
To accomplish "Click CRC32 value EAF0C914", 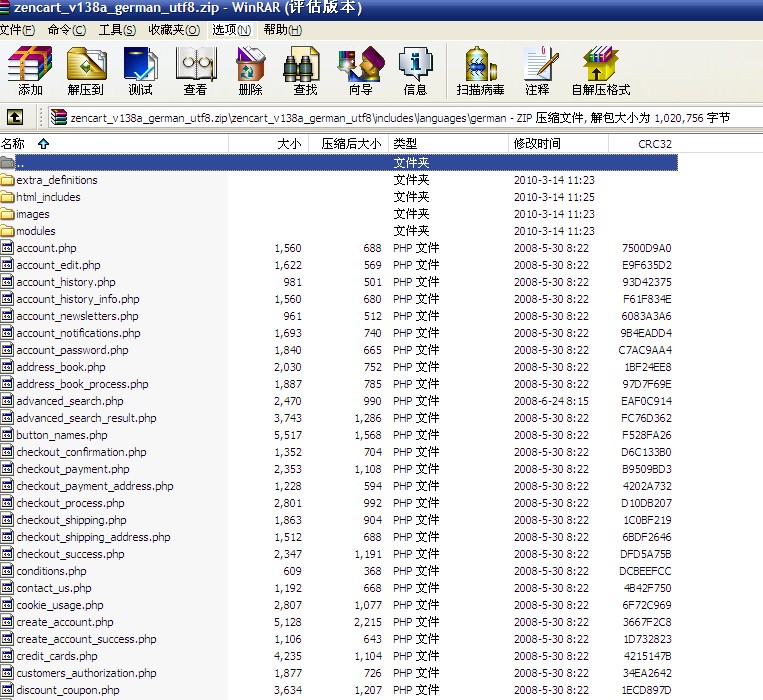I will pos(646,401).
